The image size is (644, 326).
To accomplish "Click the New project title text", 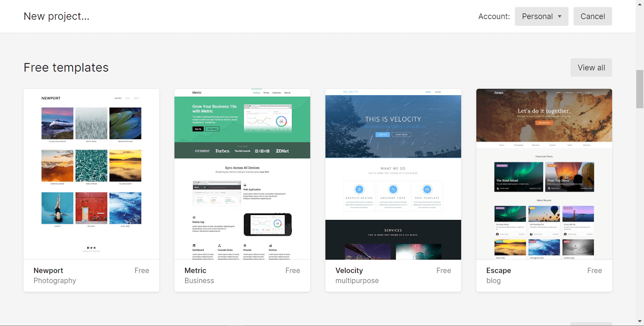I will [56, 16].
